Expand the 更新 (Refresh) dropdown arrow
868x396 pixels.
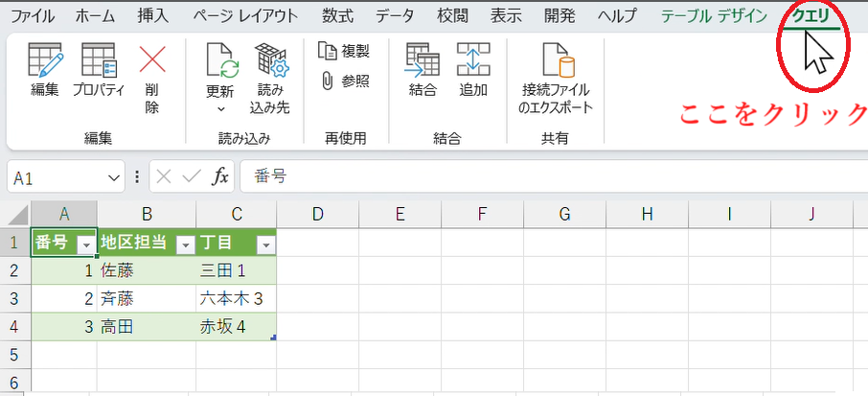[x=220, y=108]
